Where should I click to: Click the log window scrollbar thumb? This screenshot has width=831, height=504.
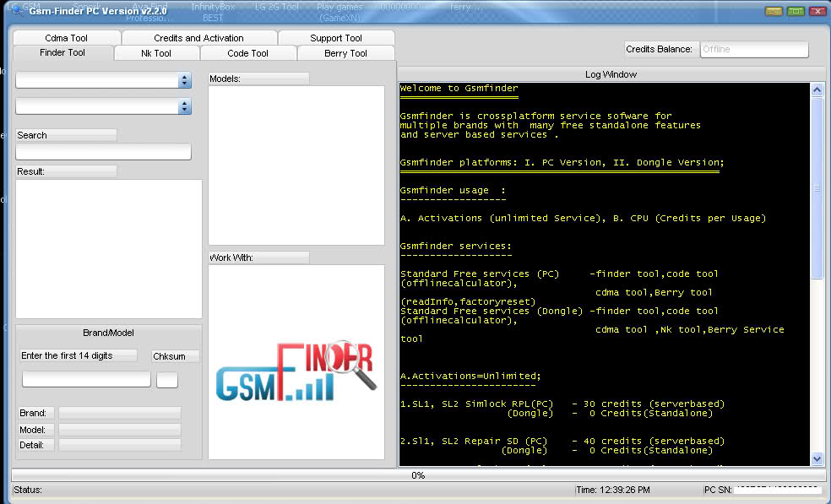(x=817, y=187)
